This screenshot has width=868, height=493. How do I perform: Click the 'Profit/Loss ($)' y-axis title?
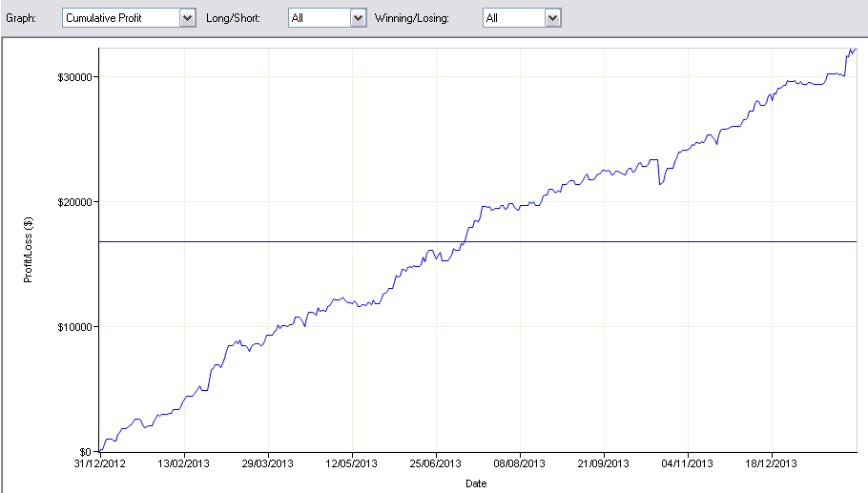(x=28, y=250)
